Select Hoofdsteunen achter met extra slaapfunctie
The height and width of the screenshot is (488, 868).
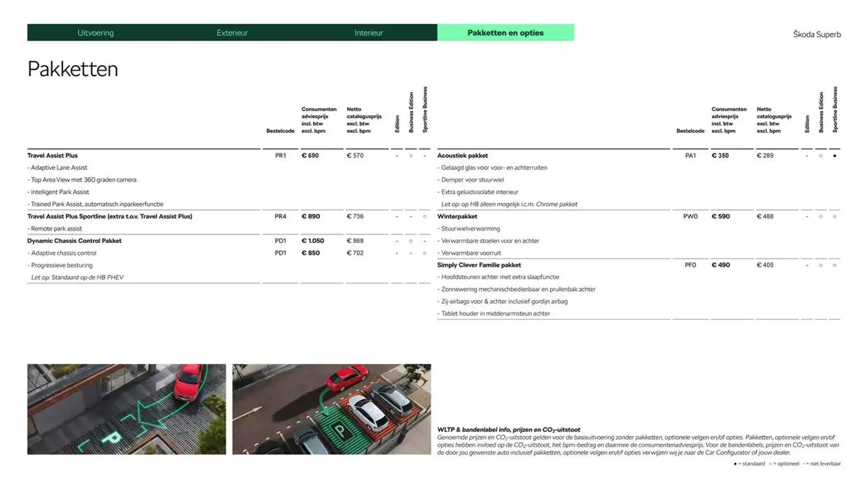click(x=498, y=277)
